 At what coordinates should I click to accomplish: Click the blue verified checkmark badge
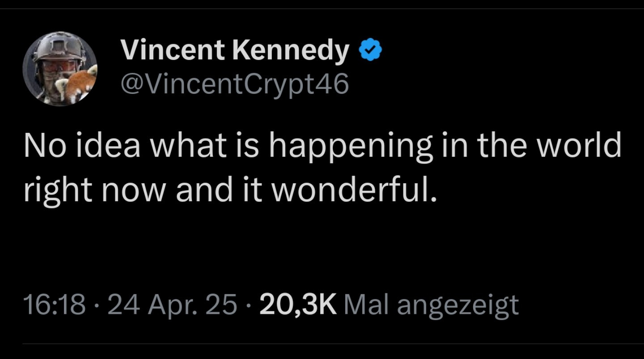pos(370,50)
